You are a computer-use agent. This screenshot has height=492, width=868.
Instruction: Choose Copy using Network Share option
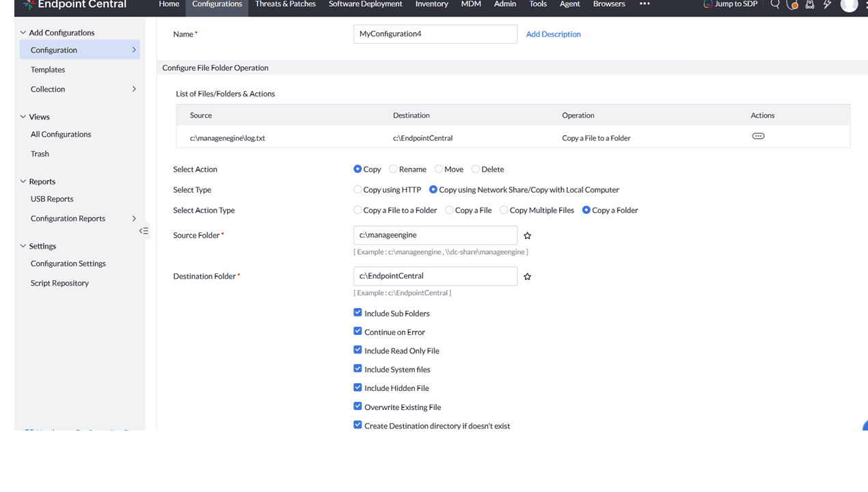point(433,189)
